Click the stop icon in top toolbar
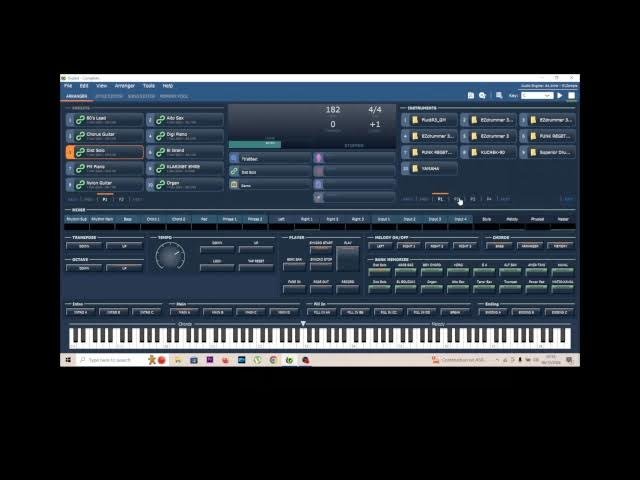The image size is (640, 480). tap(569, 95)
